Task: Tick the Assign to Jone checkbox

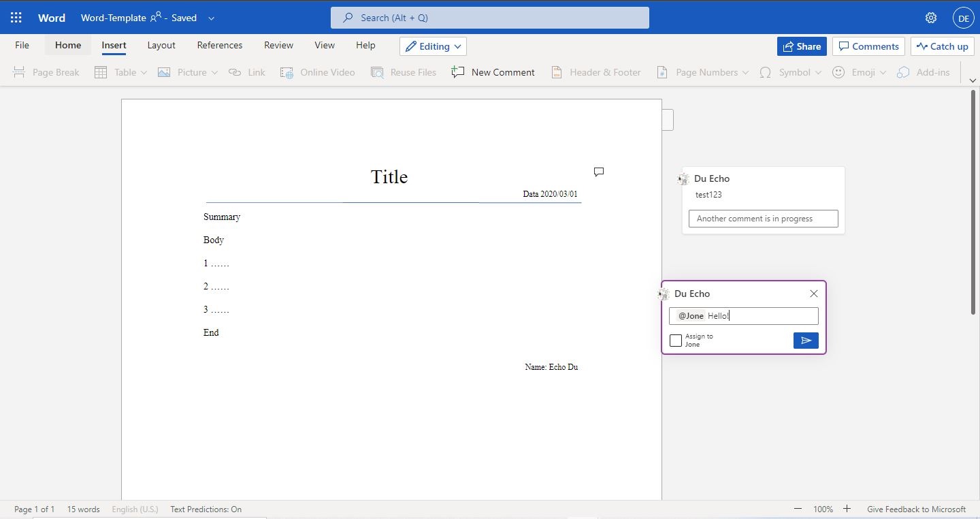Action: coord(676,341)
